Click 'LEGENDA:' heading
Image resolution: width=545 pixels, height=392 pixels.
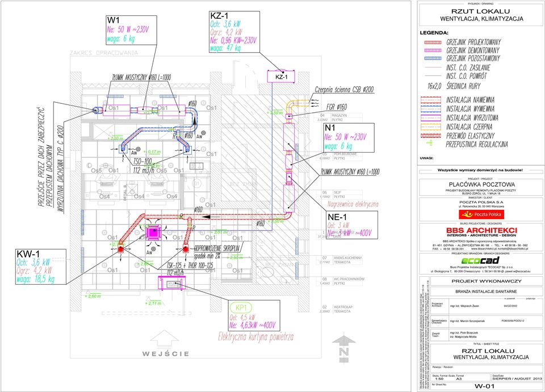click(x=434, y=33)
